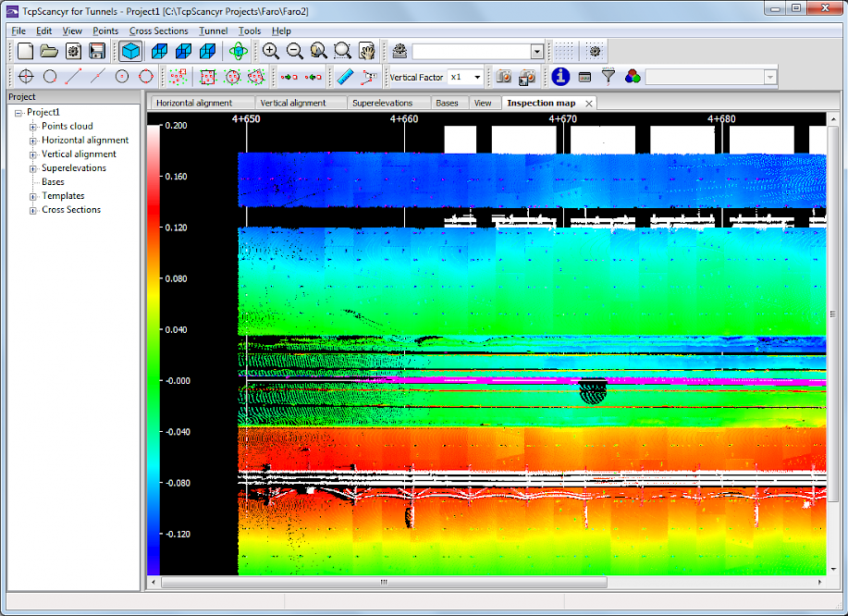Expand the Points cloud tree node
848x616 pixels.
33,127
